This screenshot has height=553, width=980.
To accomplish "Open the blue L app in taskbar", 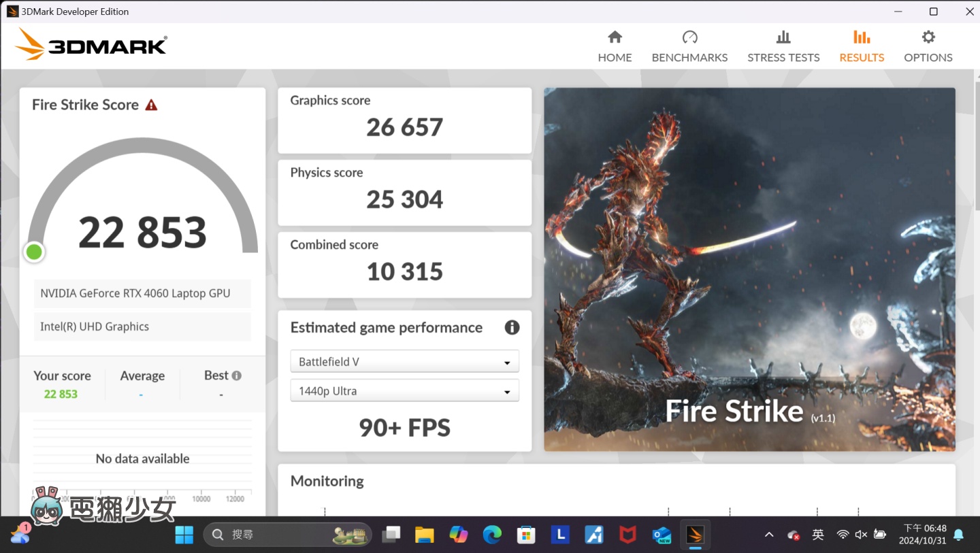I will [x=560, y=535].
